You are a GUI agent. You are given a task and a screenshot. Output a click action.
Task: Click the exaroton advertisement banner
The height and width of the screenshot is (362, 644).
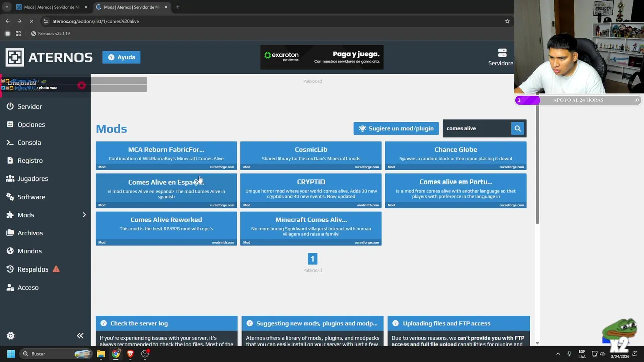coord(322,57)
